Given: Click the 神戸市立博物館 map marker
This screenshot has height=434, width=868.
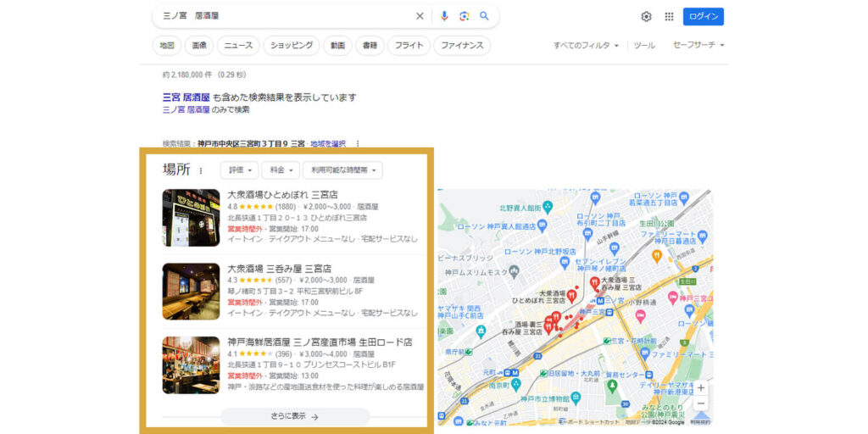Looking at the screenshot, I should (576, 397).
